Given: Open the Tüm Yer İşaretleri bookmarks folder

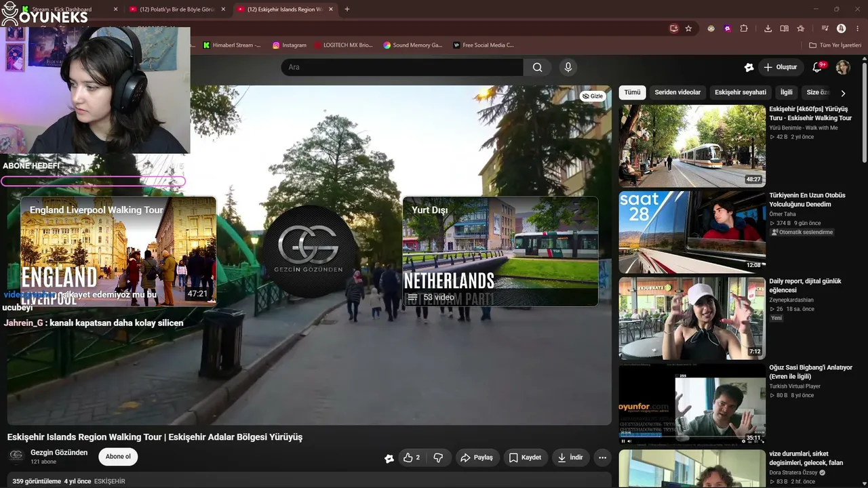Looking at the screenshot, I should click(x=835, y=45).
